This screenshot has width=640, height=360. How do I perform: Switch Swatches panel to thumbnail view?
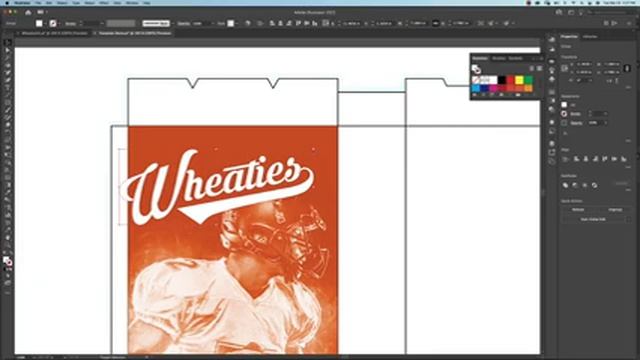point(539,69)
